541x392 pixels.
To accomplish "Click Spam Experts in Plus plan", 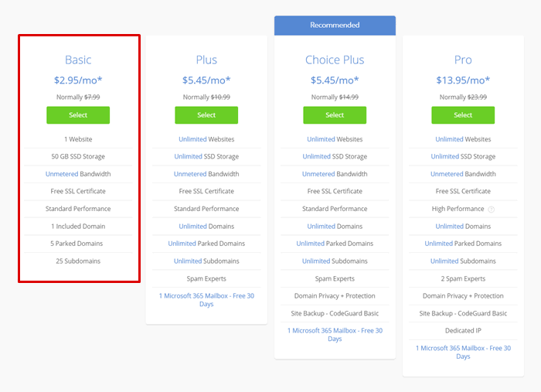I will click(206, 278).
